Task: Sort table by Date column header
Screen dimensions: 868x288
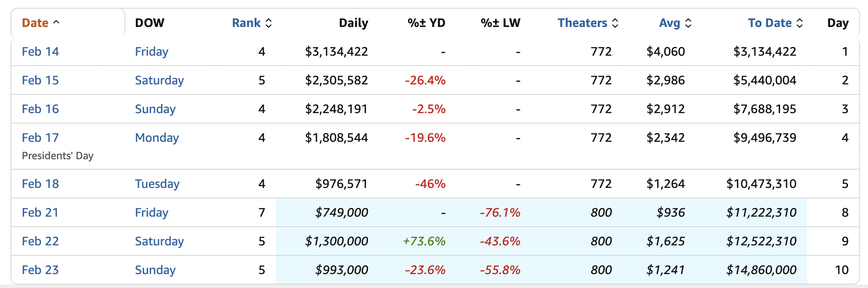Action: click(x=35, y=23)
